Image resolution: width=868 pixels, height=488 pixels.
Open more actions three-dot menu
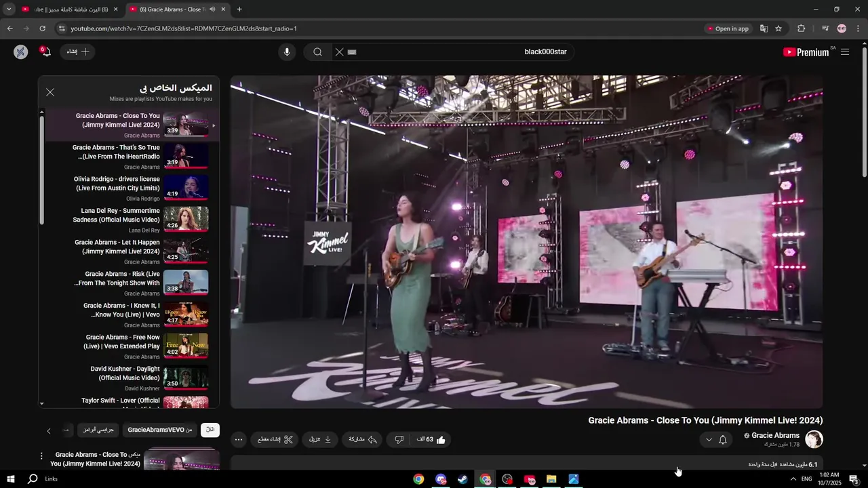238,440
